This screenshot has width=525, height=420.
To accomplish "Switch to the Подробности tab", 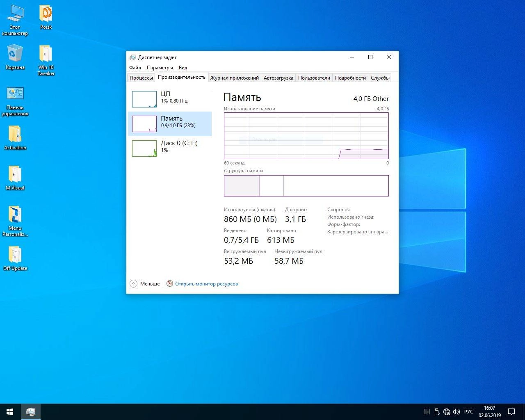I will tap(350, 78).
